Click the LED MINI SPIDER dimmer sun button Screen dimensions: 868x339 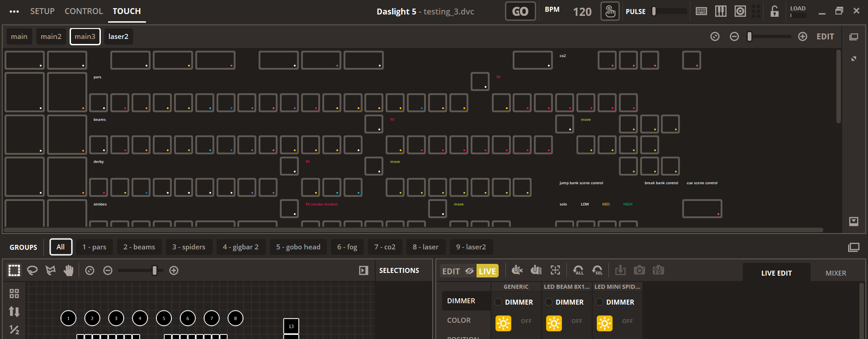click(x=604, y=323)
